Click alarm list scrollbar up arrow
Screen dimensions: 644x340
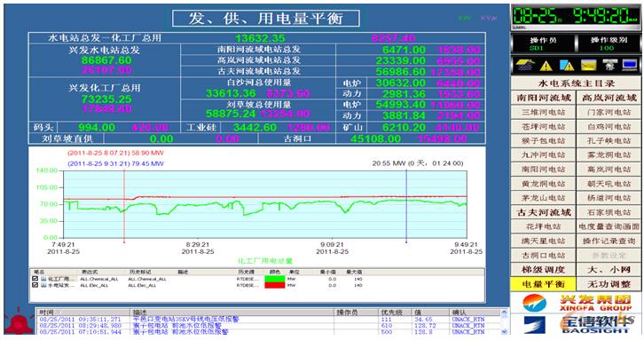pyautogui.click(x=505, y=312)
